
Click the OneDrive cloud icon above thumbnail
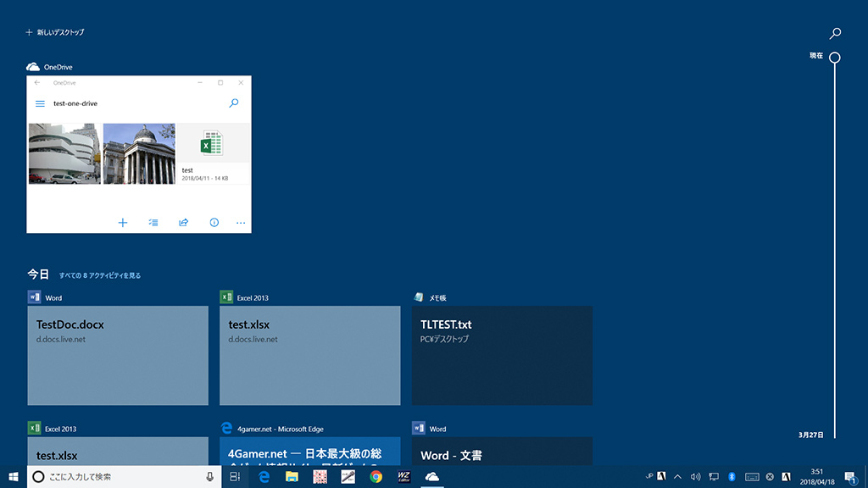click(33, 67)
